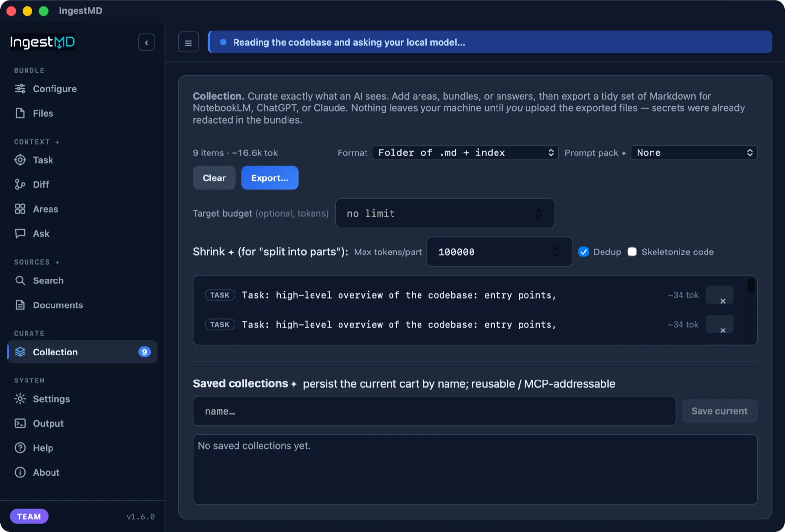Click the Max tokens/part input field
785x532 pixels.
point(499,252)
